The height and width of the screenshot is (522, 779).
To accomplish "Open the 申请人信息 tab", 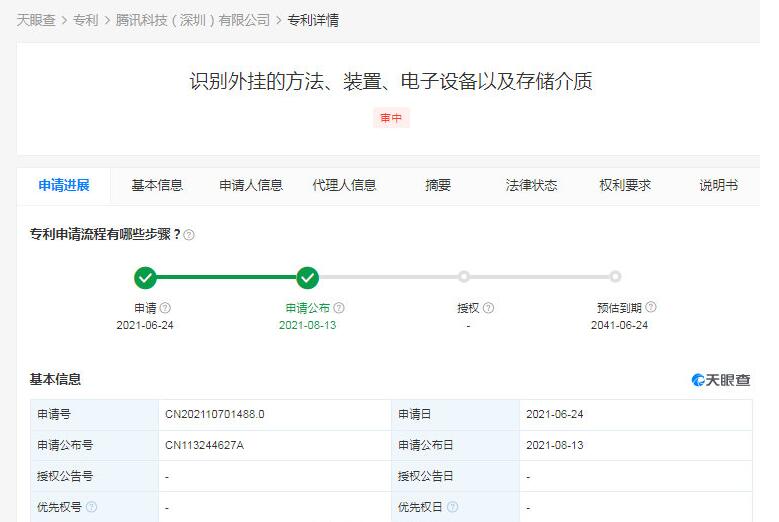I will pyautogui.click(x=251, y=185).
